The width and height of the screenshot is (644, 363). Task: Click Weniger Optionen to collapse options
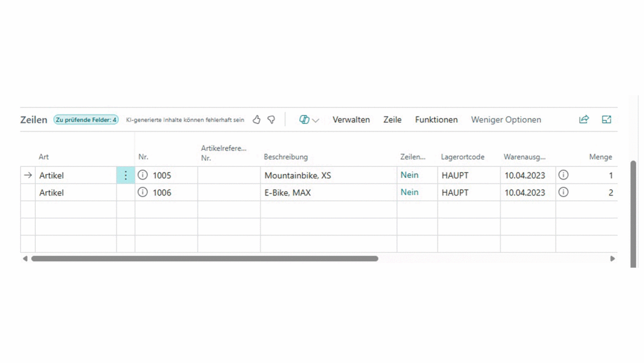point(506,120)
